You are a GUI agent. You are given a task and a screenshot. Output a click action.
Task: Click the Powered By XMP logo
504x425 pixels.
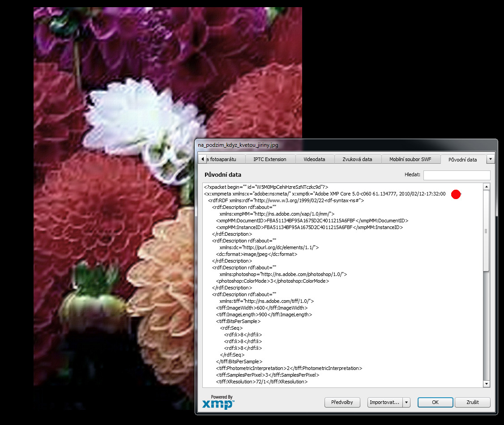point(218,402)
